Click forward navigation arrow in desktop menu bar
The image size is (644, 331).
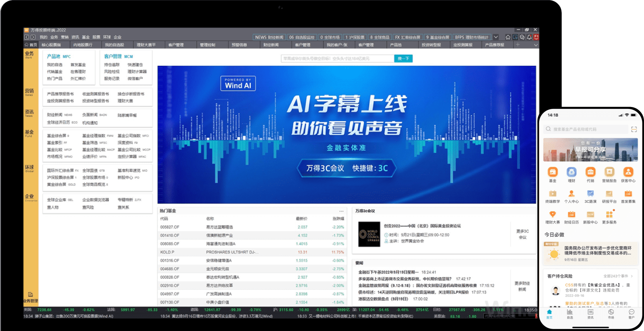33,37
